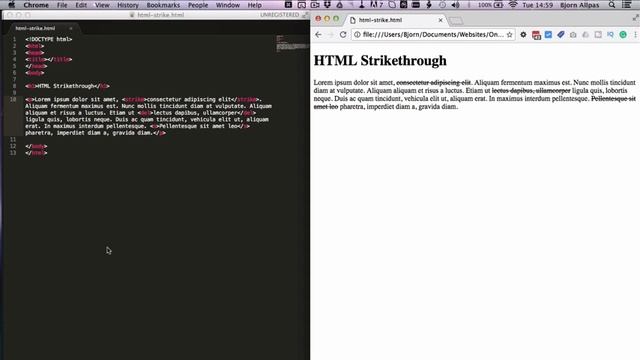Open the View menu
The height and width of the screenshot is (360, 640).
click(102, 5)
